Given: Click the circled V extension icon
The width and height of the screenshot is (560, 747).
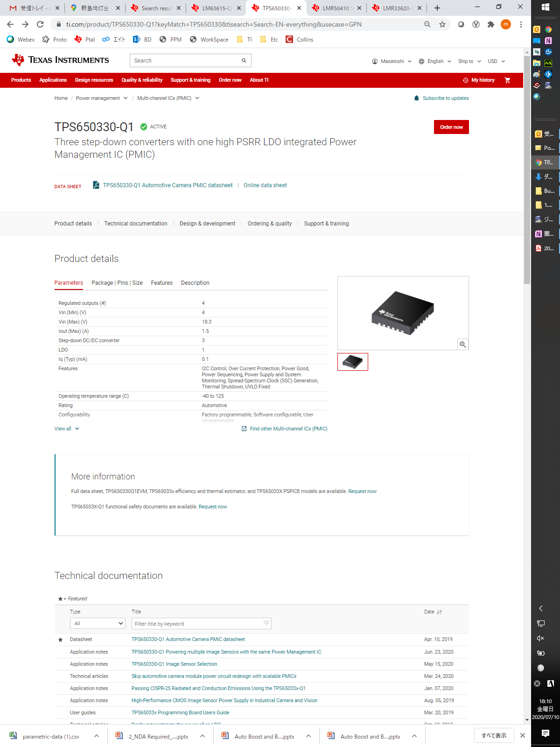Looking at the screenshot, I should point(476,24).
